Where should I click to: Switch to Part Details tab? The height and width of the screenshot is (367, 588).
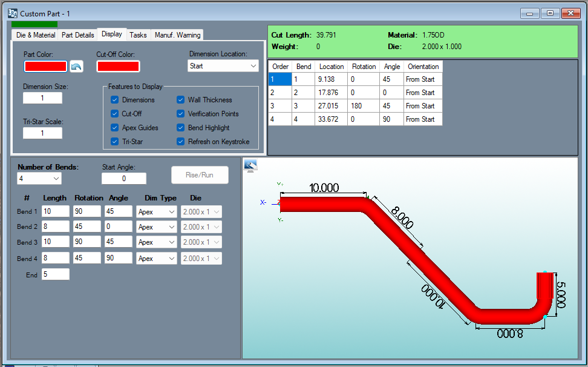pos(77,35)
